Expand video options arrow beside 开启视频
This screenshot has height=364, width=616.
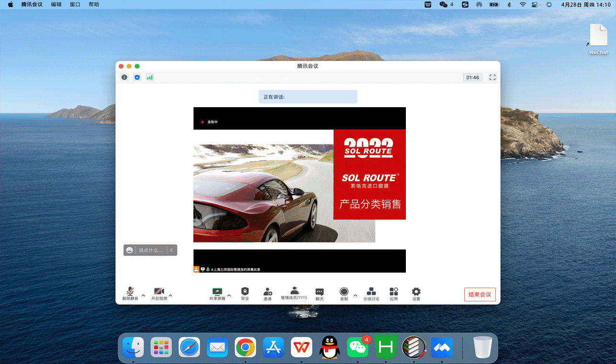170,296
